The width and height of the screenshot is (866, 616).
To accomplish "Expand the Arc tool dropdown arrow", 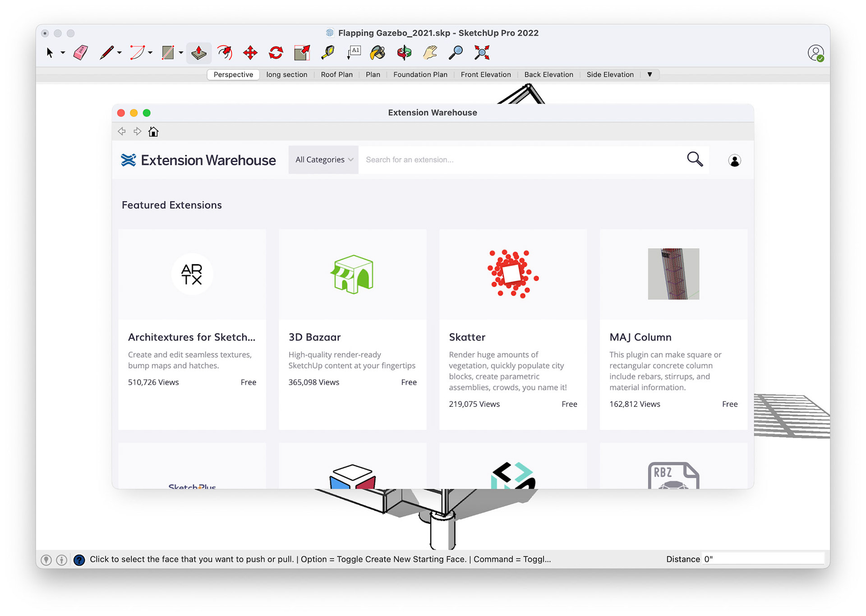I will pyautogui.click(x=150, y=53).
